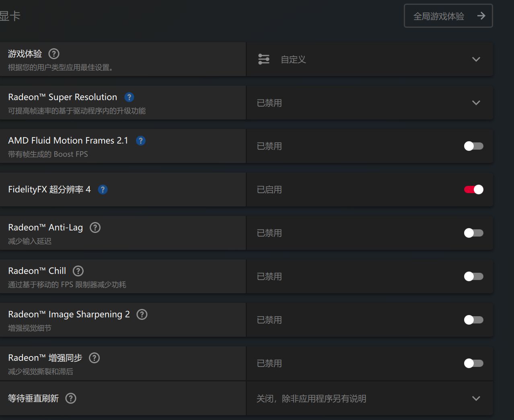The width and height of the screenshot is (514, 420).
Task: Toggle Radeon 增强同步 on
Action: 473,363
